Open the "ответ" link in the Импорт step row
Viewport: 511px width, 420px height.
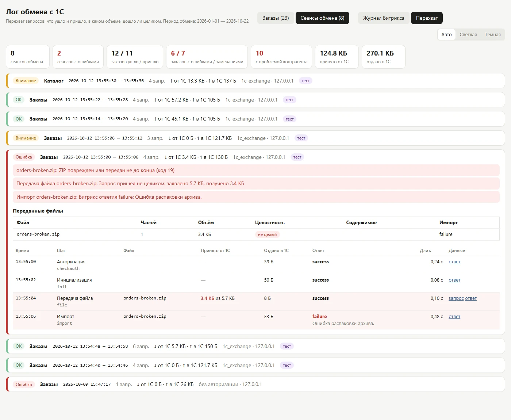pyautogui.click(x=454, y=317)
